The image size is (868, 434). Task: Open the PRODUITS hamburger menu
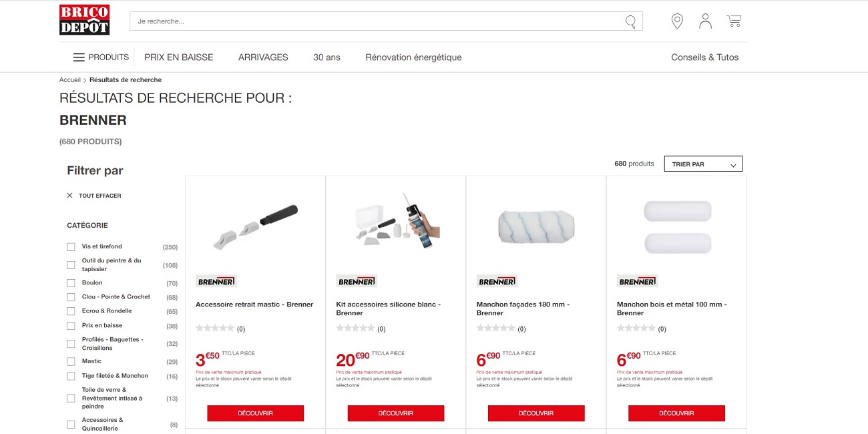click(101, 57)
